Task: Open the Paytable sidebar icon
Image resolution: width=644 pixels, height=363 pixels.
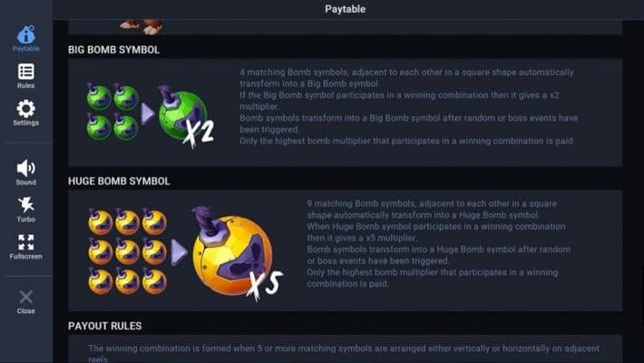Action: [26, 38]
